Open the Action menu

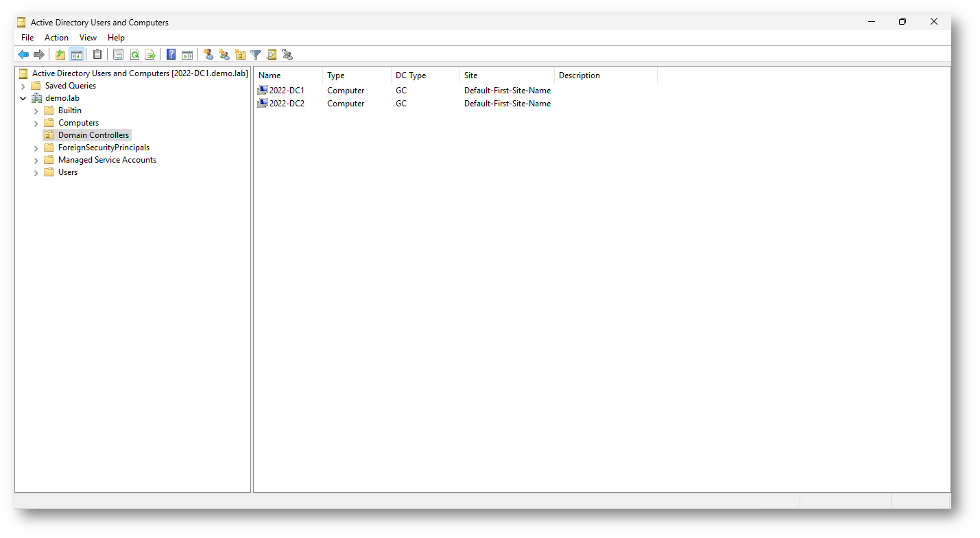click(56, 38)
